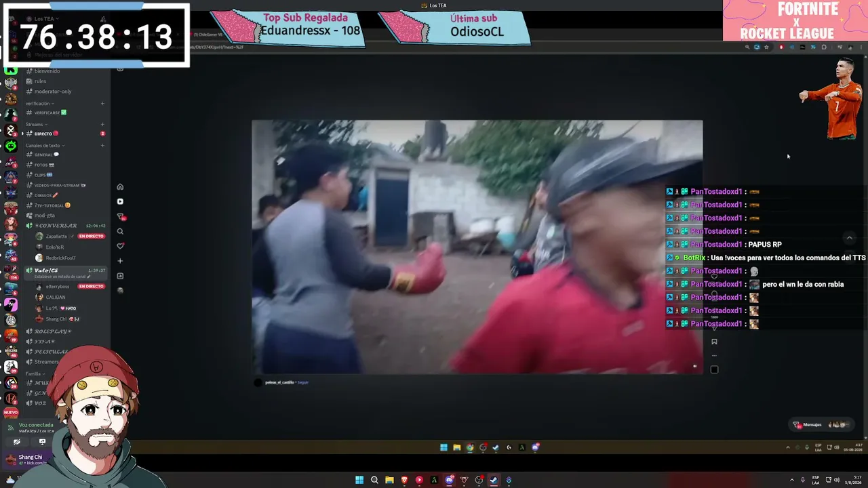868x488 pixels.
Task: Click the more options dots beside the reel
Action: click(714, 355)
